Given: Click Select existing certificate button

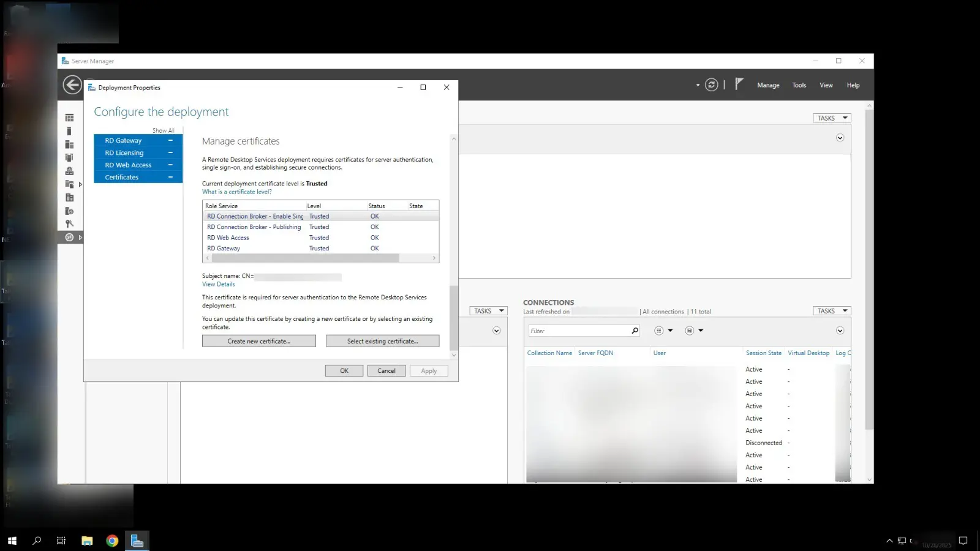Looking at the screenshot, I should click(x=382, y=341).
